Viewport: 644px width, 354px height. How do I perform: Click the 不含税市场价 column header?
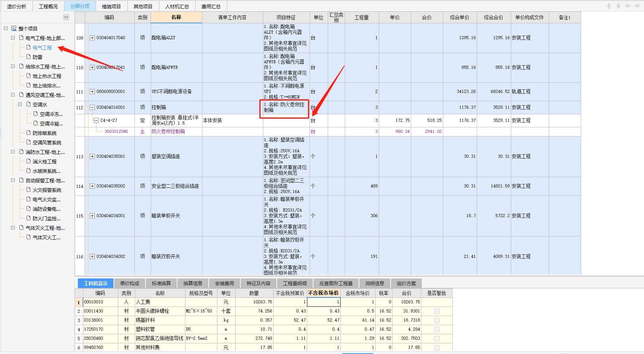click(323, 293)
